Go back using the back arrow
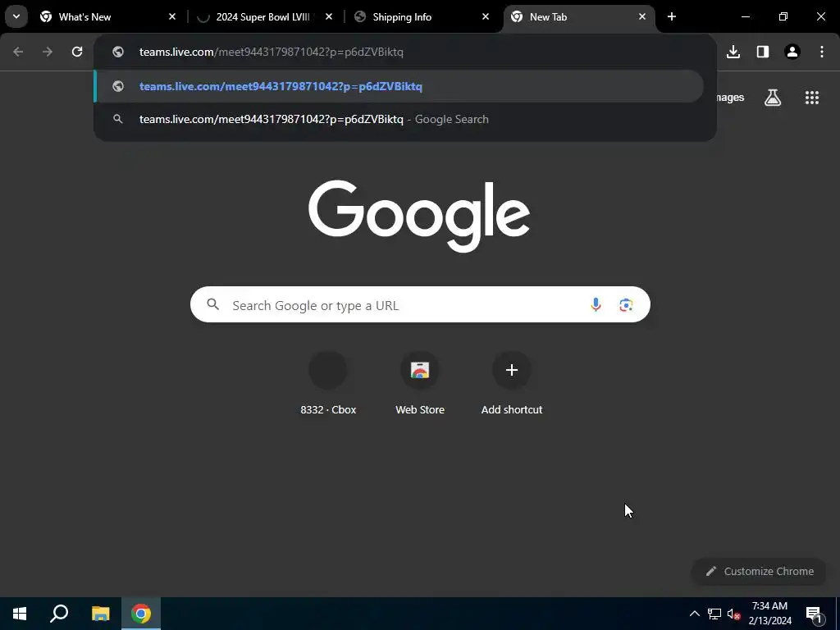 coord(18,52)
